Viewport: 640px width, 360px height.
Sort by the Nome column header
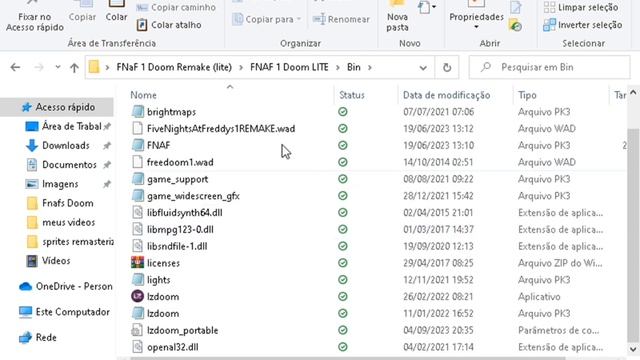pyautogui.click(x=143, y=95)
